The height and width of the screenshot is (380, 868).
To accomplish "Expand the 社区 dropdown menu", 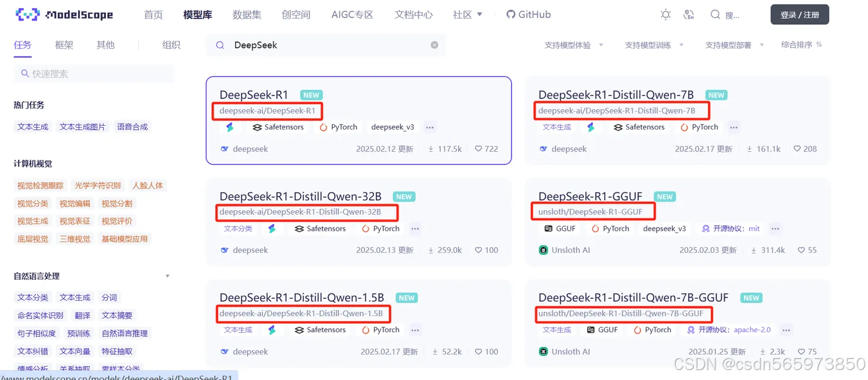I will [467, 14].
